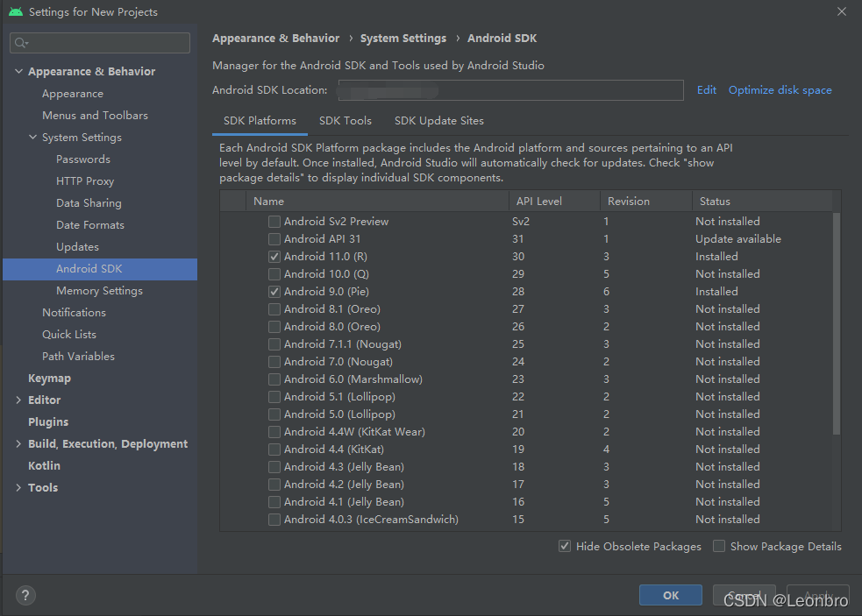Enable Show Package Details checkbox
862x616 pixels.
(719, 546)
